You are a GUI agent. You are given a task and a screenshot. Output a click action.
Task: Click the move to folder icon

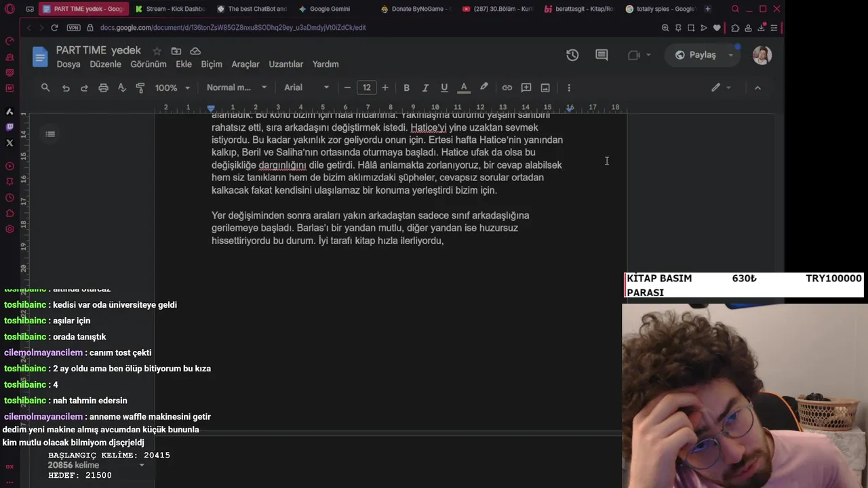[x=176, y=51]
